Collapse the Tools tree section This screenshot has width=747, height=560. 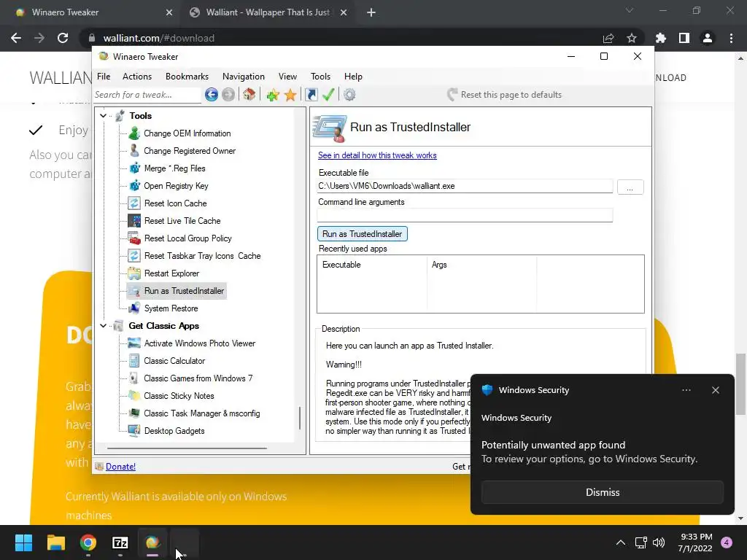coord(104,116)
